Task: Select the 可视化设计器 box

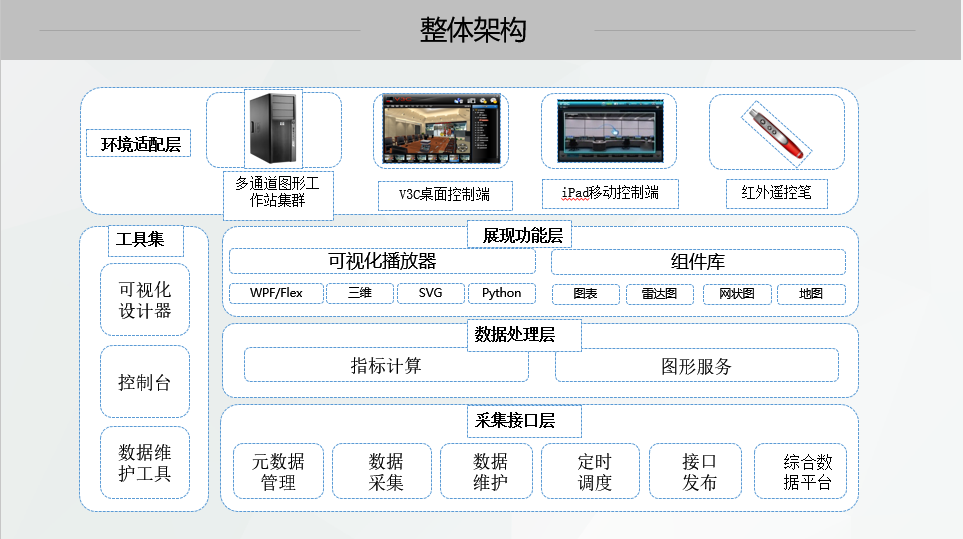Action: [145, 300]
